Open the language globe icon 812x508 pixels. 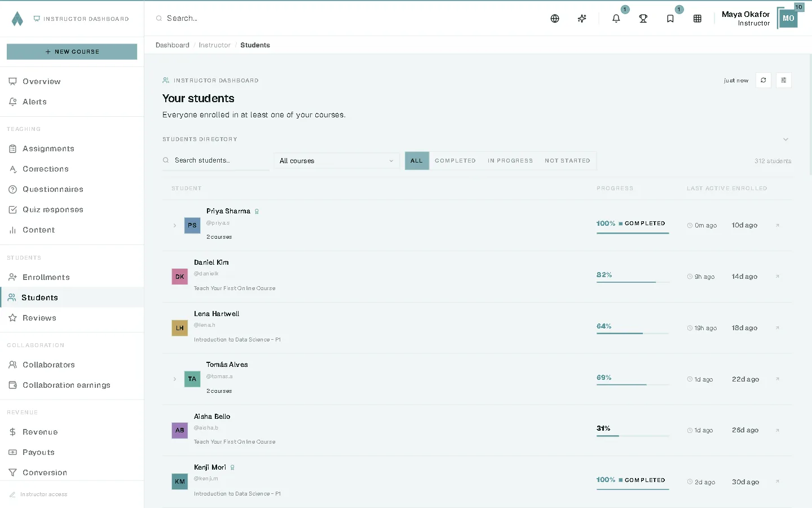click(555, 19)
